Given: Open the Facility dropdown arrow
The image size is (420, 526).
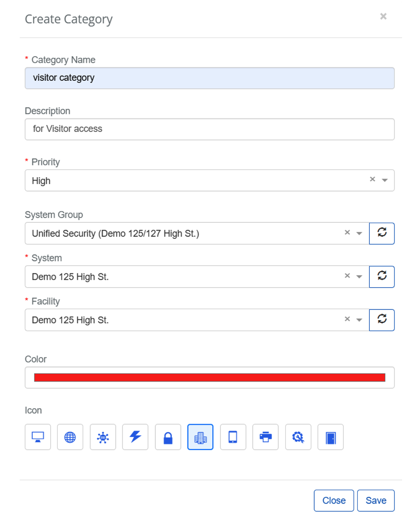Looking at the screenshot, I should pos(359,320).
